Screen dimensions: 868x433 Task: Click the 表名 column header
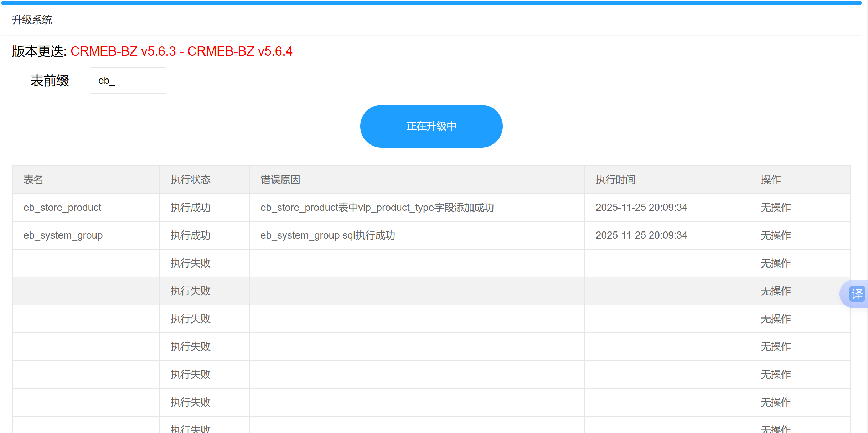(33, 180)
